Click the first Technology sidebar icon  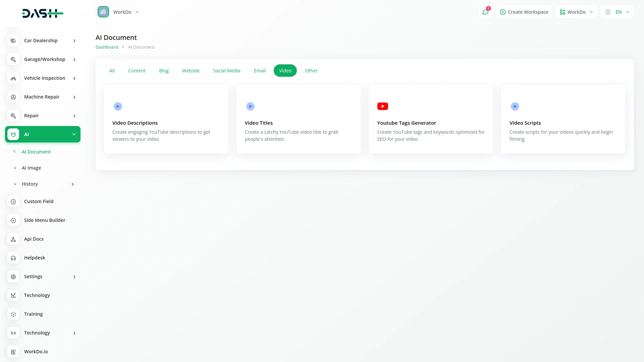[13, 295]
